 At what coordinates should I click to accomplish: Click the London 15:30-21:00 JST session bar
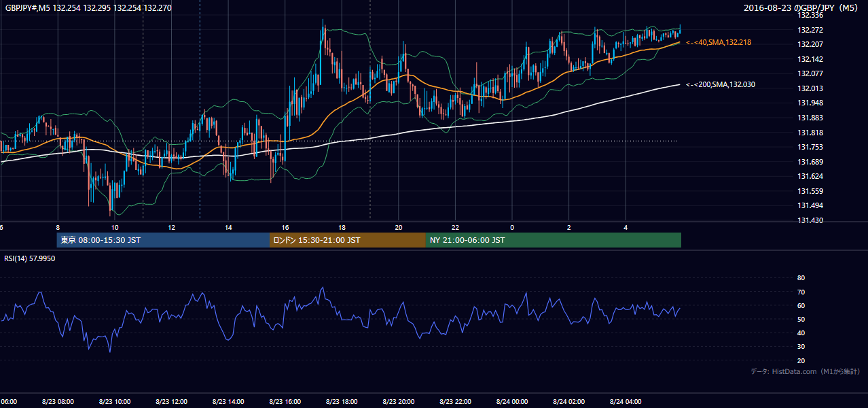[348, 240]
